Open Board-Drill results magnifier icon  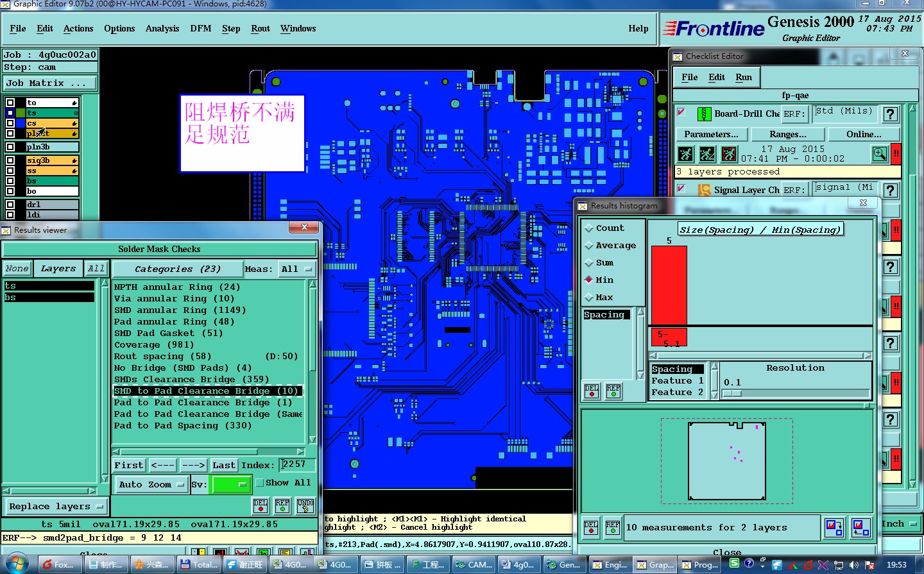[880, 154]
